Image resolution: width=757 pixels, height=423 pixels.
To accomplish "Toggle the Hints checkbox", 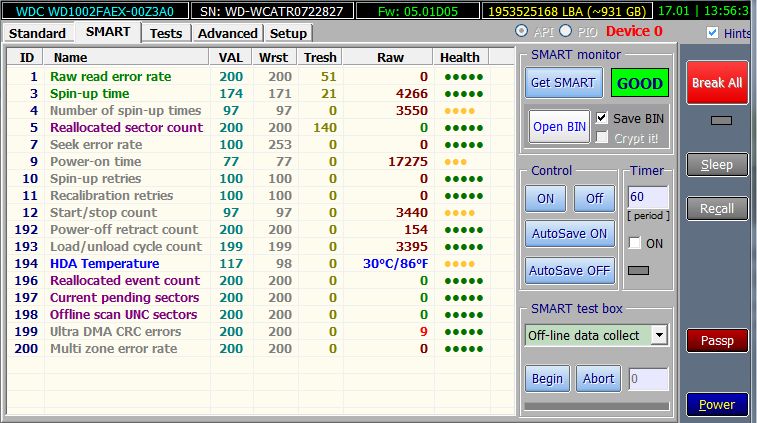I will 712,33.
